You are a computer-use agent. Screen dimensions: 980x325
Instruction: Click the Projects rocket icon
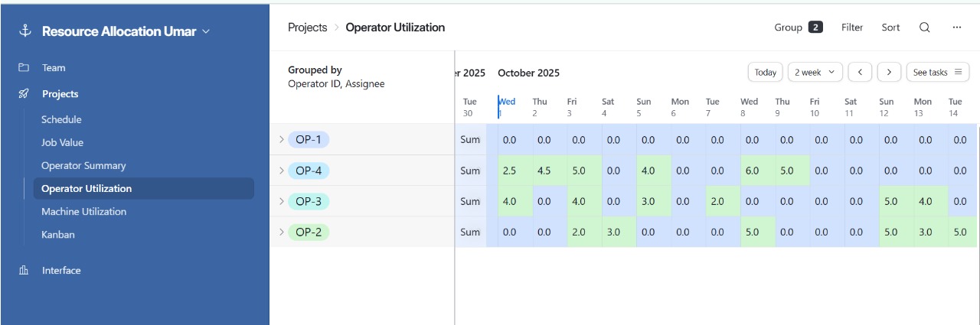point(24,94)
